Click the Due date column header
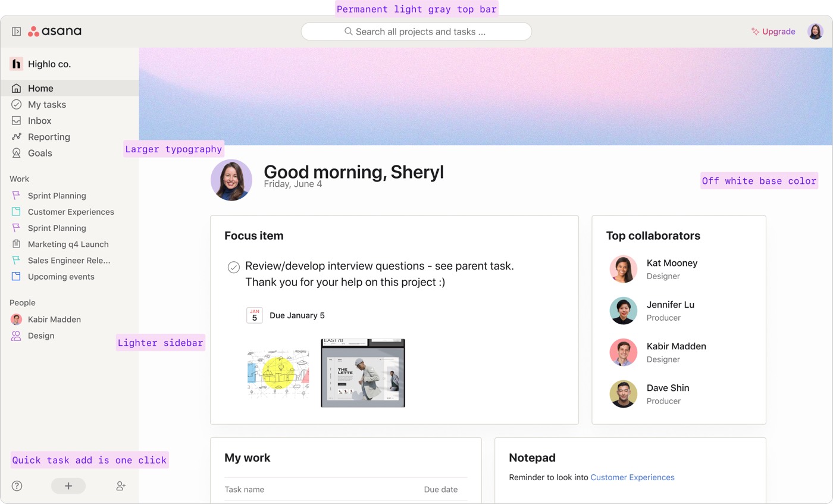The image size is (833, 504). click(441, 490)
